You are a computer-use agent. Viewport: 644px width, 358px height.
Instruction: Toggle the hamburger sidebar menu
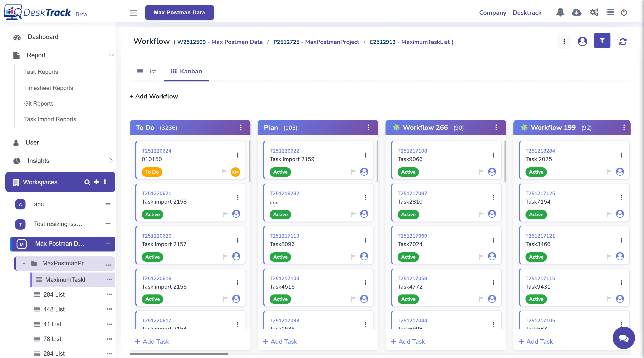133,13
